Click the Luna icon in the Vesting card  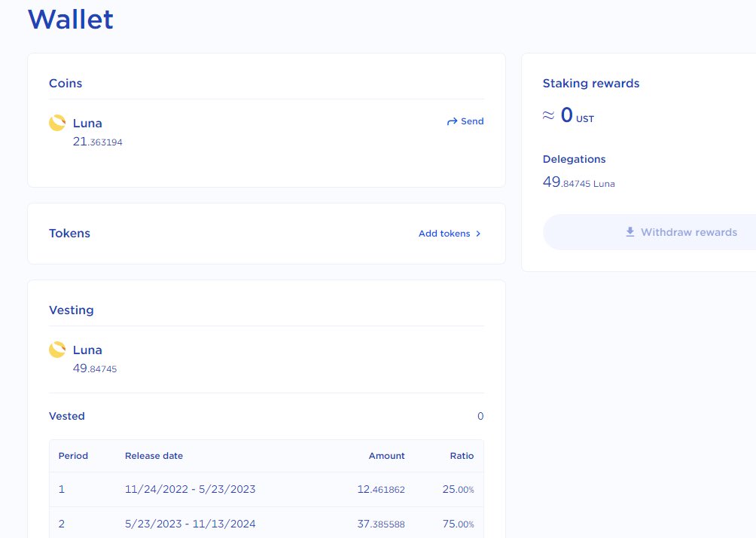click(57, 350)
